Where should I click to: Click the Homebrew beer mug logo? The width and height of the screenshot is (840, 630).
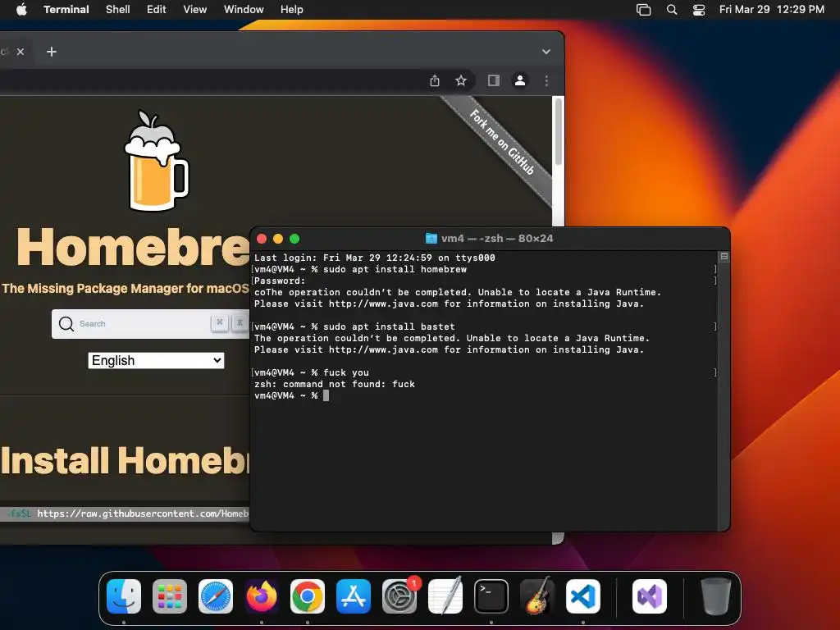click(x=156, y=160)
